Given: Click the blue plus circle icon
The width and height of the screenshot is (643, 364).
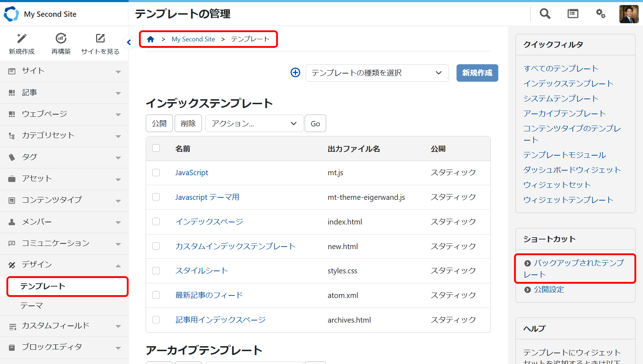Looking at the screenshot, I should [x=295, y=73].
